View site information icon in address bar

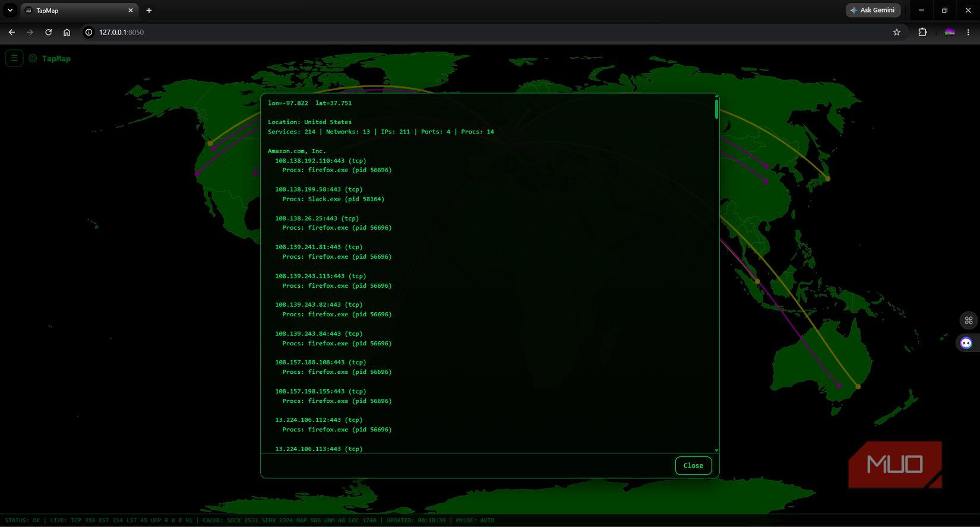coord(89,32)
